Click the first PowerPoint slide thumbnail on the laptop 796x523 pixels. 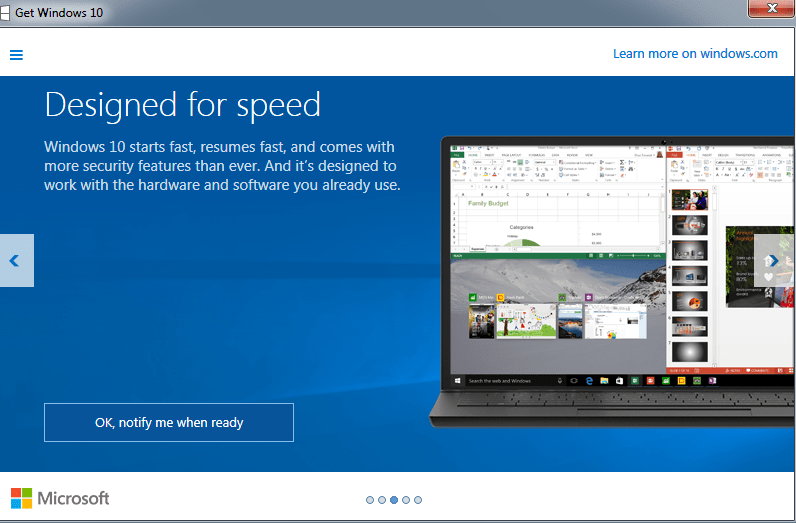(689, 199)
